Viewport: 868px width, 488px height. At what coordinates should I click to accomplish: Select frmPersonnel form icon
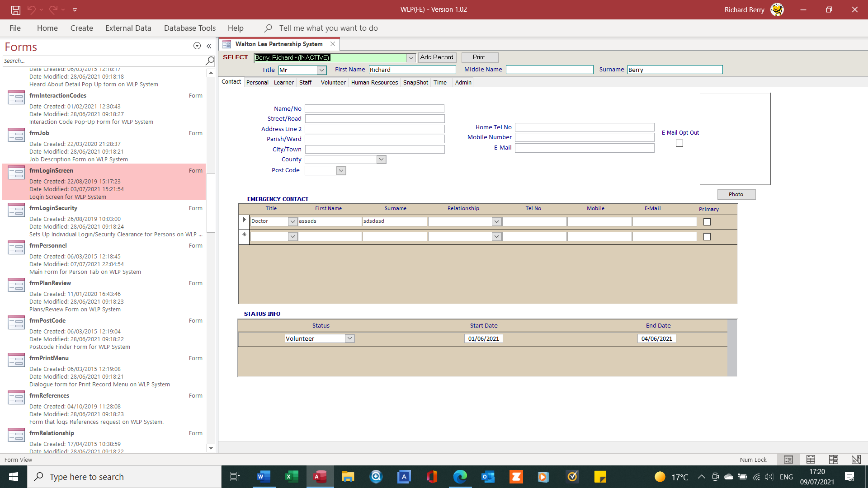coord(16,248)
